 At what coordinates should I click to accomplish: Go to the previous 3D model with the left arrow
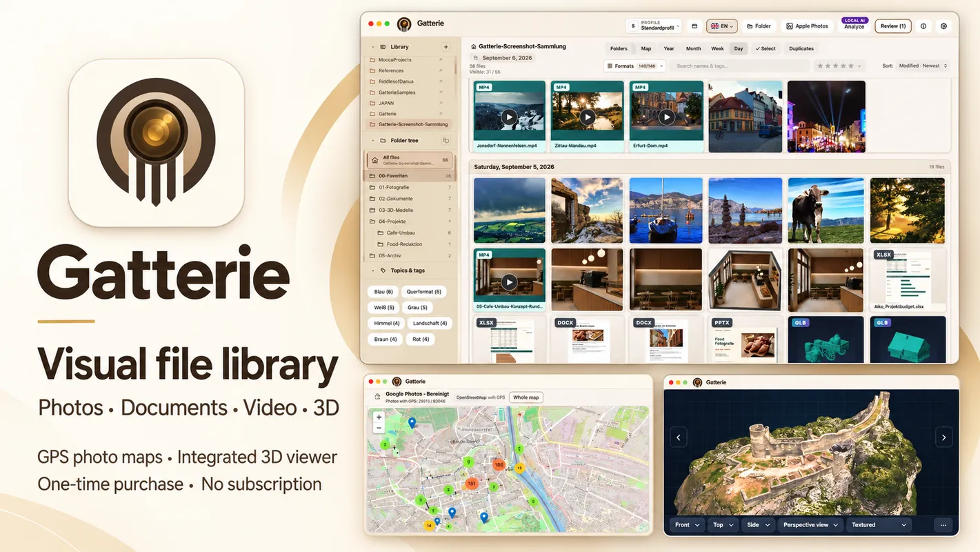[x=679, y=437]
